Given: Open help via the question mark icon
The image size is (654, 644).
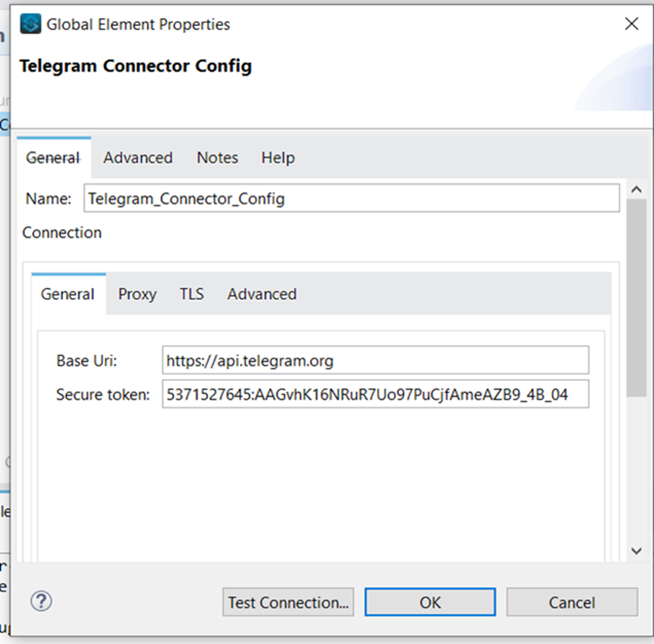Looking at the screenshot, I should tap(42, 601).
